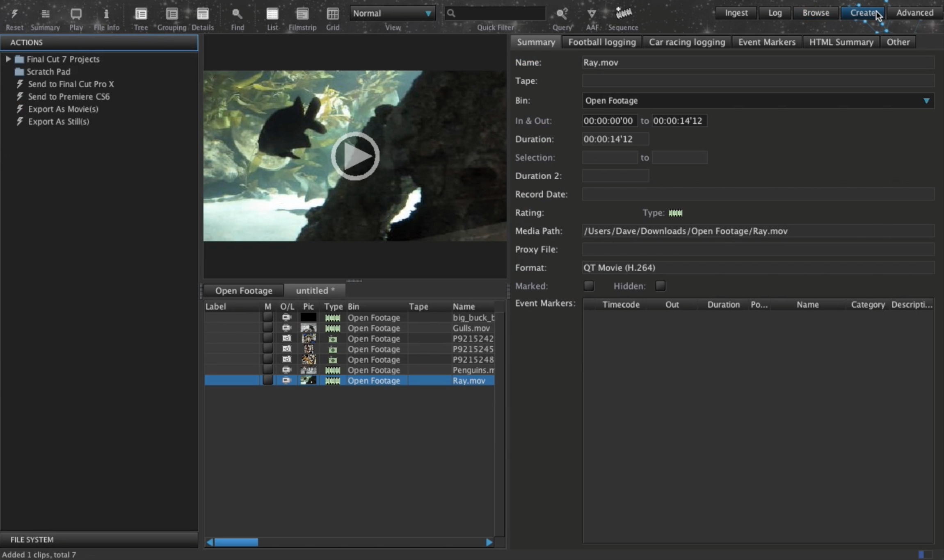This screenshot has height=560, width=944.
Task: Select the Grid view icon
Action: (332, 14)
